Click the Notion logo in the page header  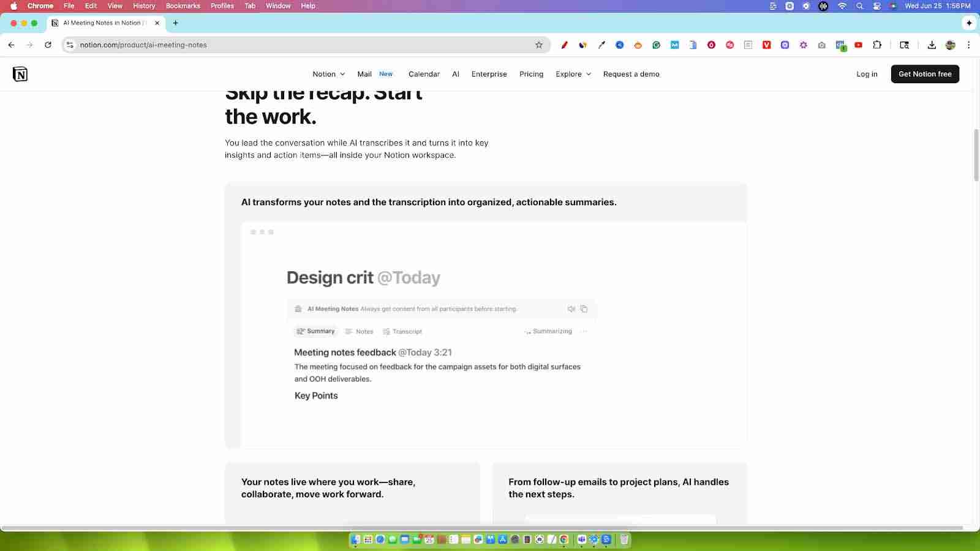click(x=19, y=73)
